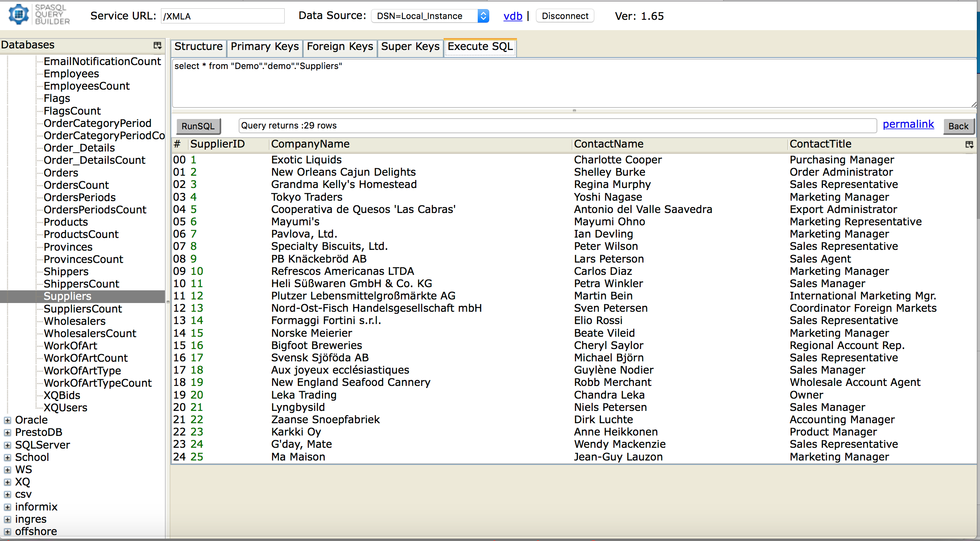This screenshot has width=980, height=541.
Task: Open the Primary Keys view
Action: click(x=264, y=47)
